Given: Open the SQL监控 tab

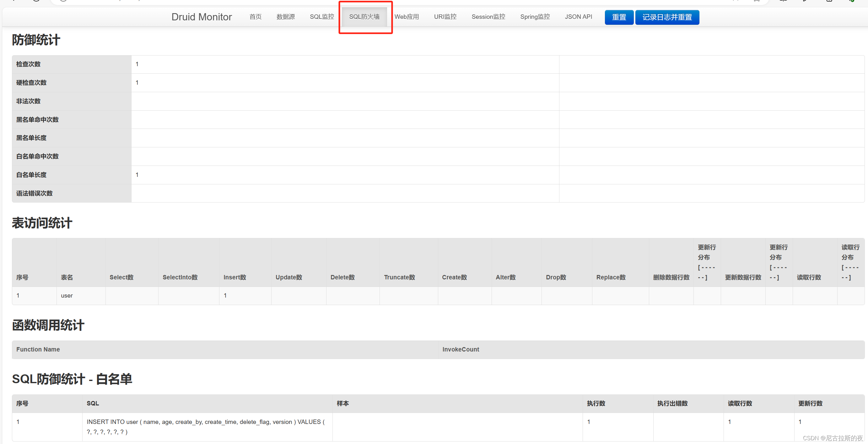Looking at the screenshot, I should (x=321, y=17).
